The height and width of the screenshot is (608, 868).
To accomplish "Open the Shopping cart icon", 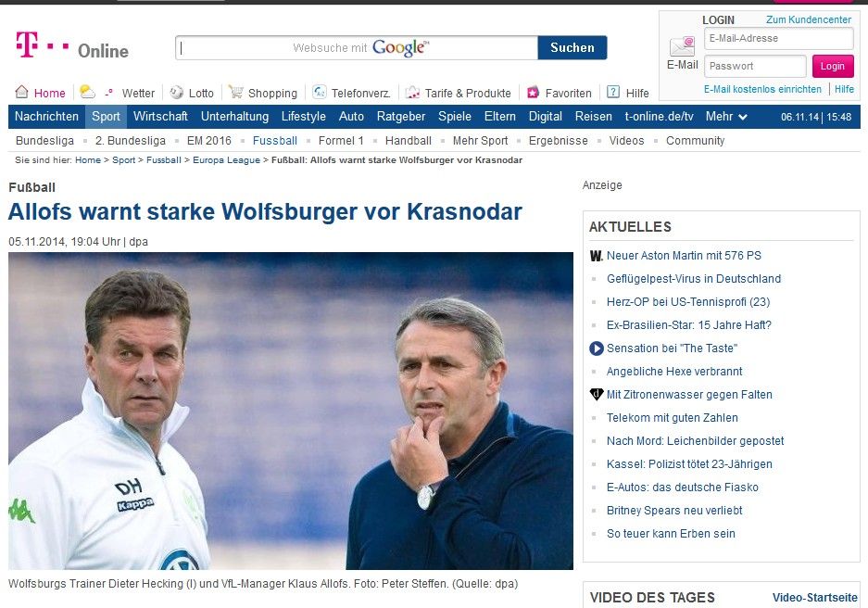I will pos(236,92).
